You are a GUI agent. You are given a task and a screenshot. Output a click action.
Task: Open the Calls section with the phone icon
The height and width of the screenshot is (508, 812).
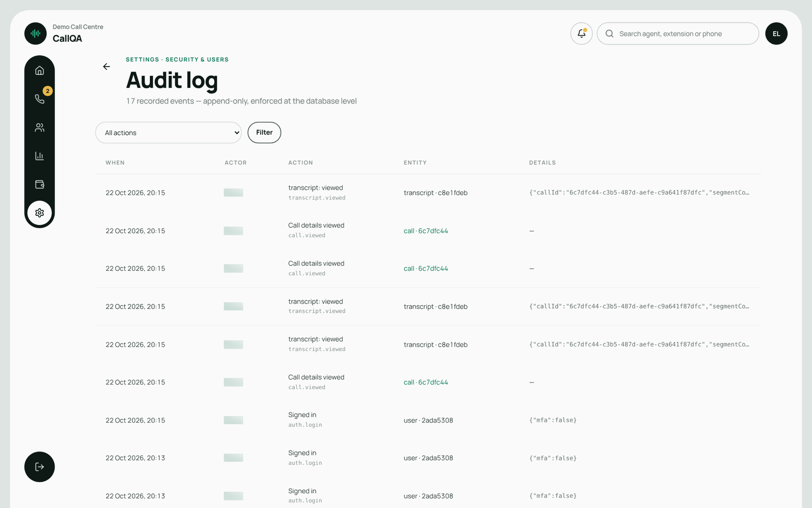coord(40,99)
